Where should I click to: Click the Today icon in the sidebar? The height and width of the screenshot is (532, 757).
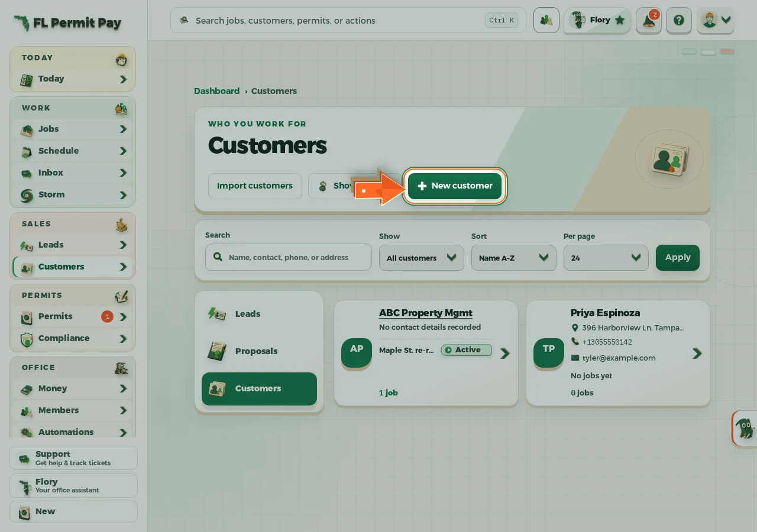(26, 79)
